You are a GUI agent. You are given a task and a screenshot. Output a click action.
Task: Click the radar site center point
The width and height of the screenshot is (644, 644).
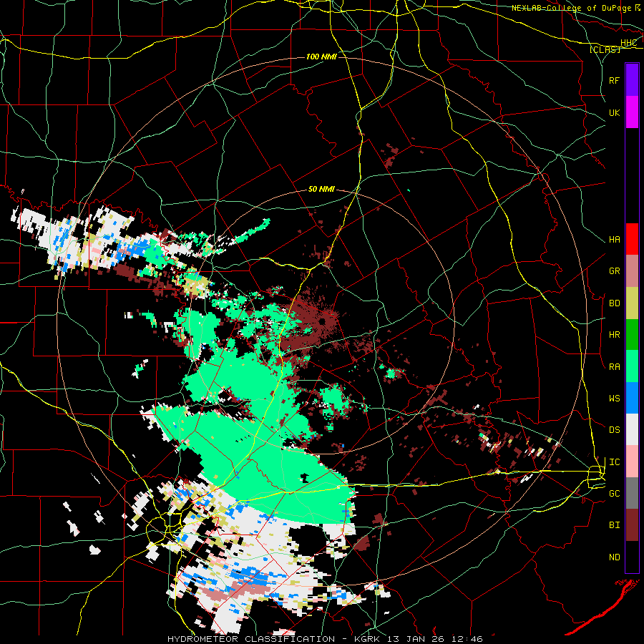coord(323,321)
